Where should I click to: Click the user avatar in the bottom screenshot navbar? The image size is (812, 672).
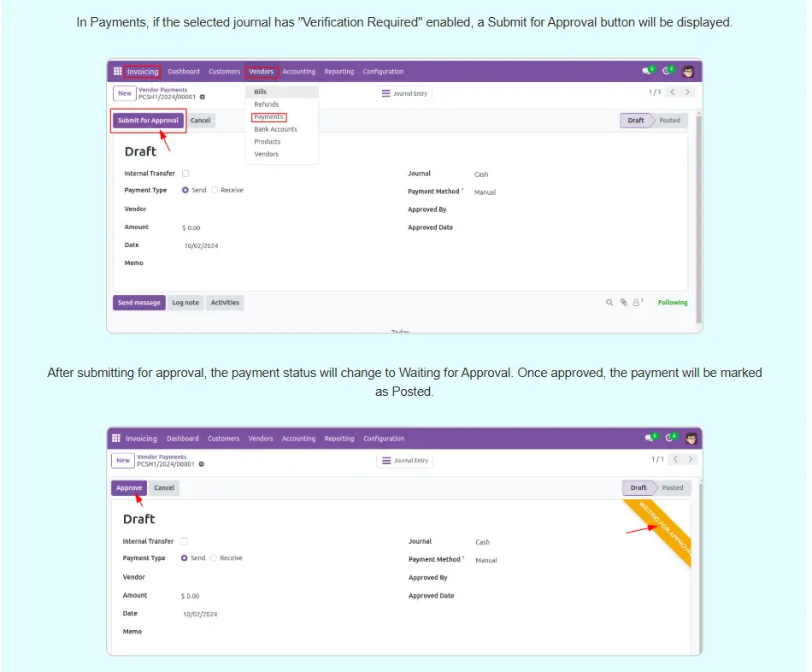coord(690,439)
